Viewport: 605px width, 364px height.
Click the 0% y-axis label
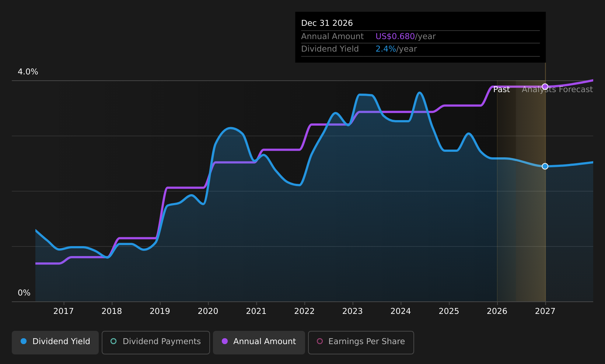tap(24, 293)
